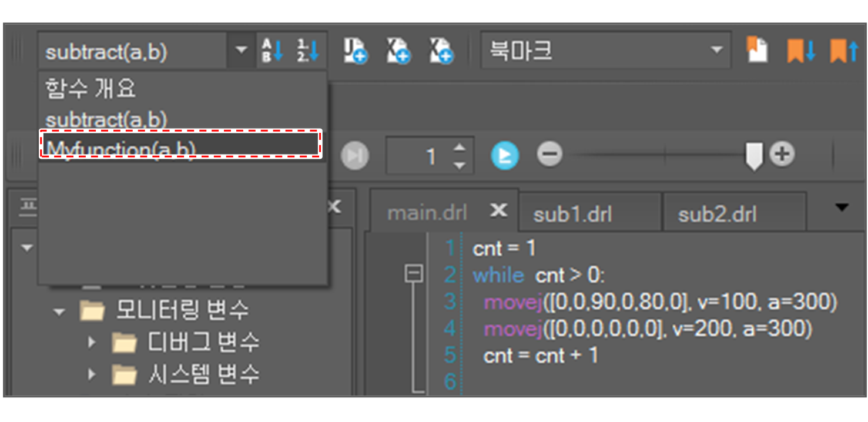The height and width of the screenshot is (422, 868).
Task: Click the plus zoom-in button
Action: click(782, 155)
